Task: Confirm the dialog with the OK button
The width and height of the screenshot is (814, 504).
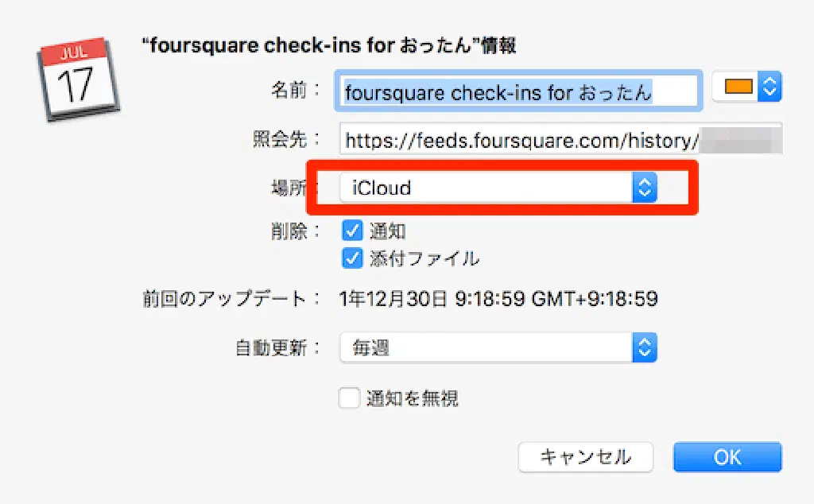Action: 727,457
